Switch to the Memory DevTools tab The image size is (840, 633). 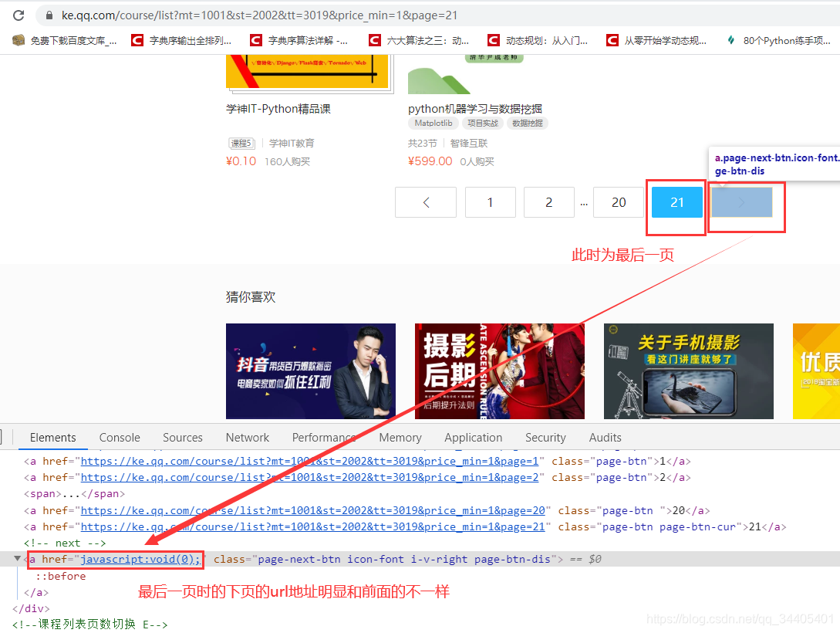tap(400, 438)
